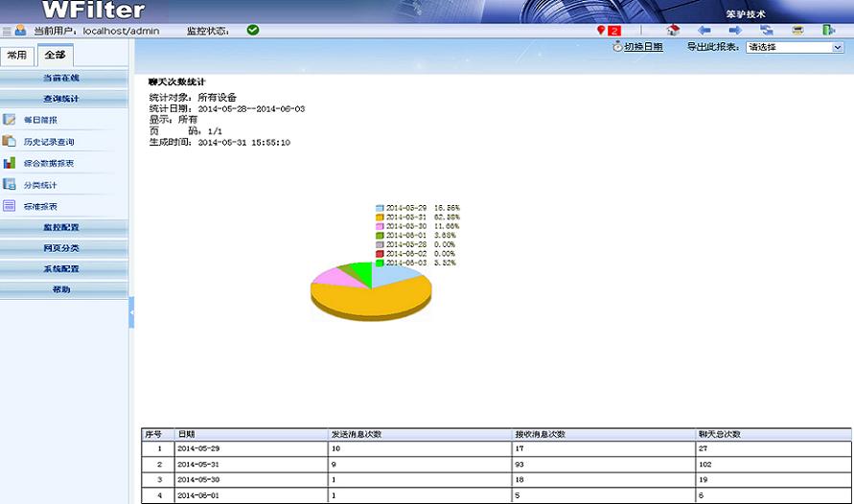Switch to the 常用 tab

17,56
